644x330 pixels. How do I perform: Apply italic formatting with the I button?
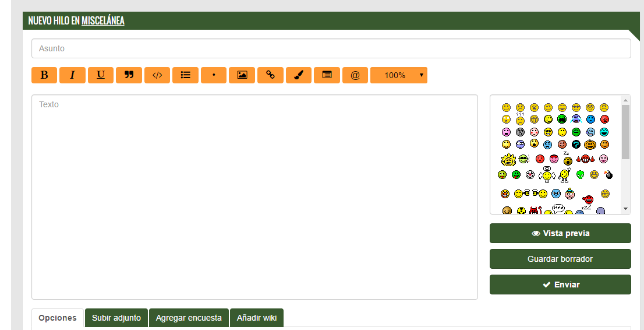pyautogui.click(x=72, y=75)
